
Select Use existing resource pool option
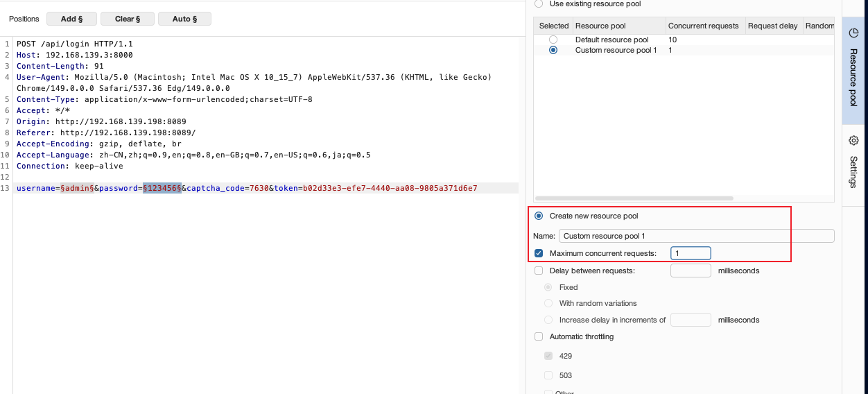tap(539, 4)
